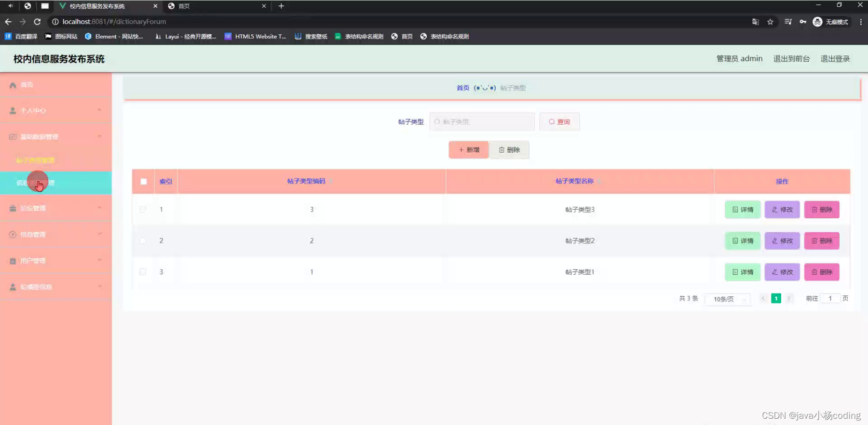Viewport: 868px width, 425px height.
Task: Click the compass icon beside 信息管理
Action: (x=13, y=235)
